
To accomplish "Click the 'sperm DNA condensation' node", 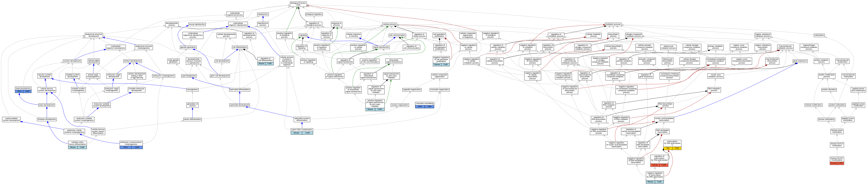I will point(302,131).
